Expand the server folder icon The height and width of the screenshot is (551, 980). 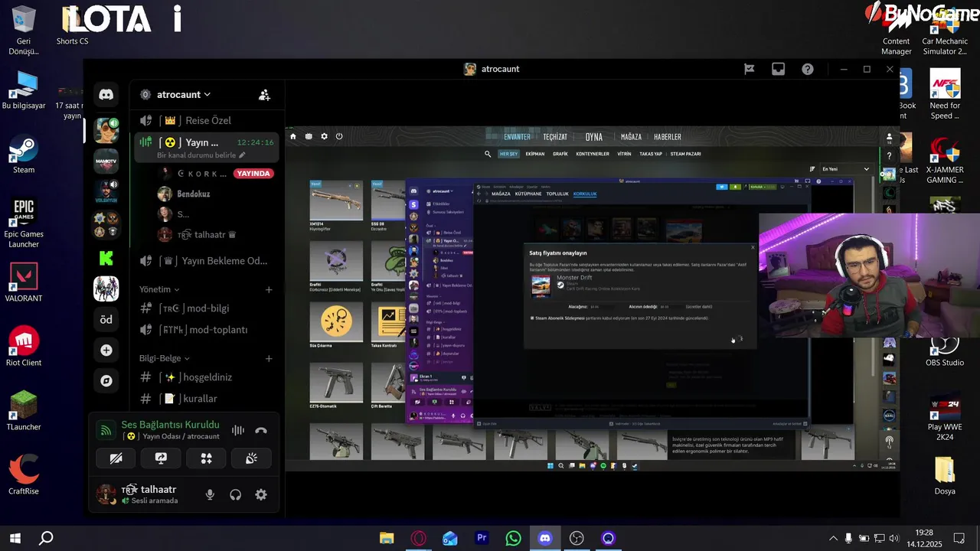point(106,224)
